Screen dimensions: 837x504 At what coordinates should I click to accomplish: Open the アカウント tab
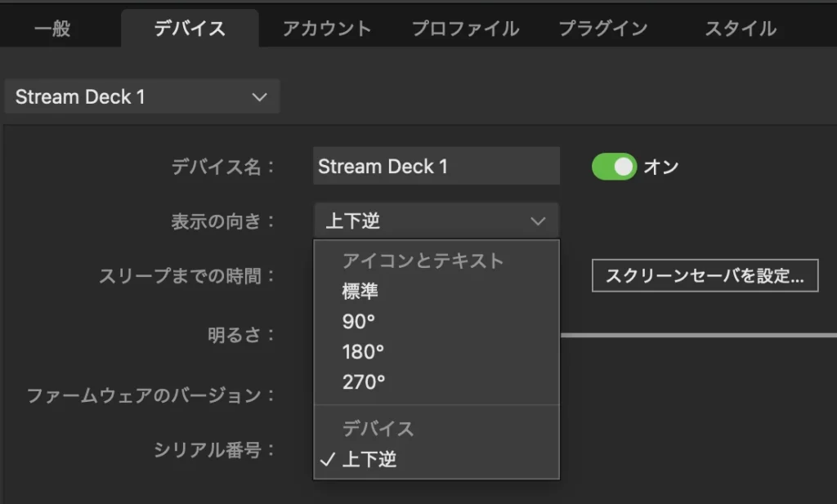[x=327, y=29]
